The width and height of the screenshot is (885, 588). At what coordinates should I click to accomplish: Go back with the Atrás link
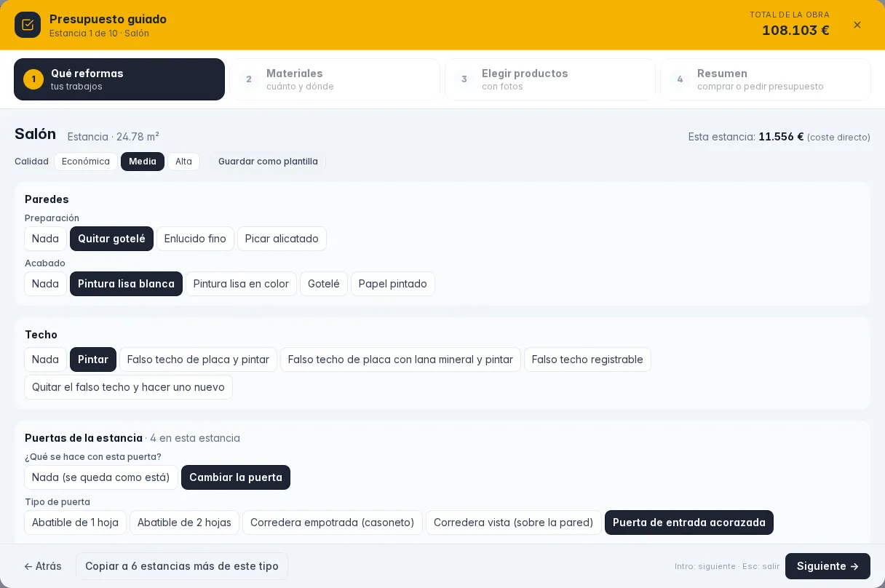(43, 566)
